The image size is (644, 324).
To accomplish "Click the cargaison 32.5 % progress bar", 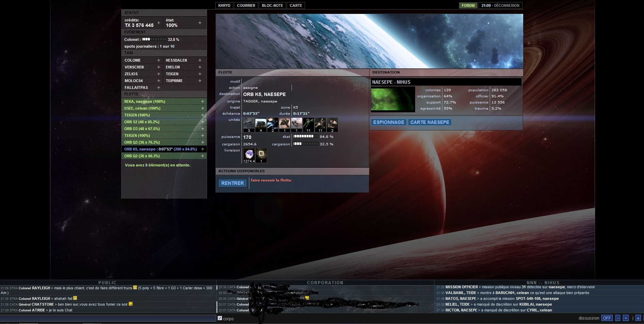I will [306, 144].
